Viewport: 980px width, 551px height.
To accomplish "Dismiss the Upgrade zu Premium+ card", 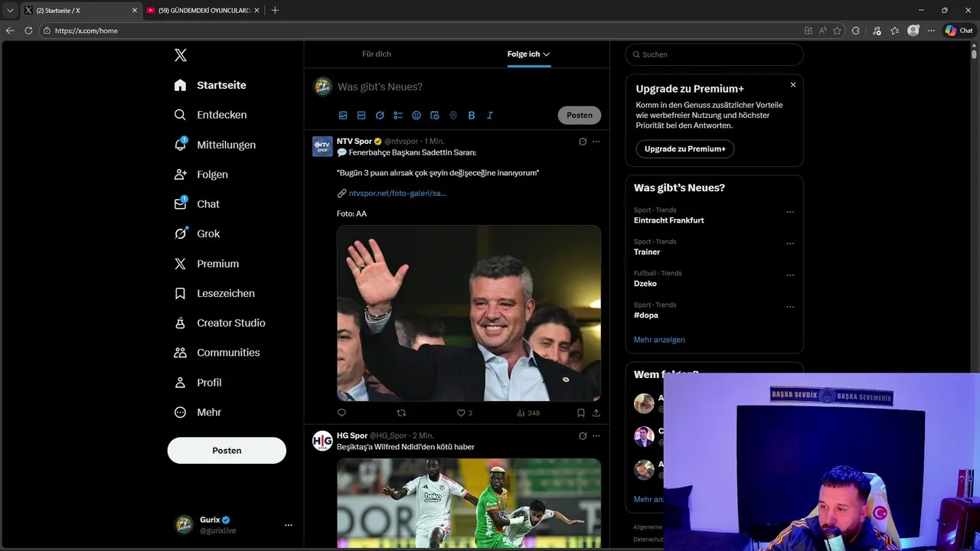I will [793, 85].
